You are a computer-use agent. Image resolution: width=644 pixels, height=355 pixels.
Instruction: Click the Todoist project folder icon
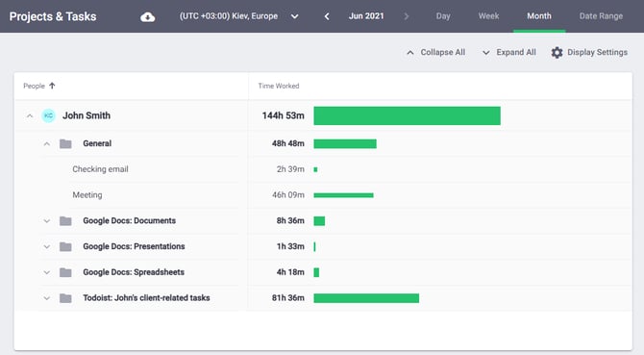click(65, 298)
